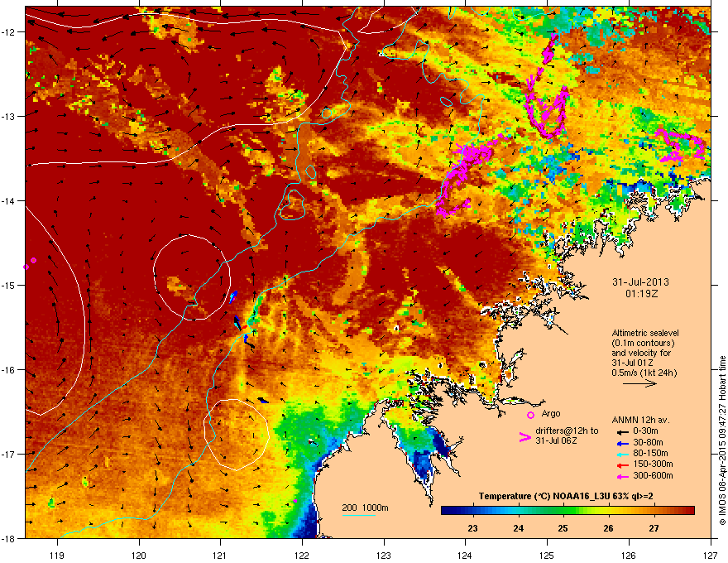
Task: Click the 'ANMN 12h av.' legend heading
Action: (640, 421)
